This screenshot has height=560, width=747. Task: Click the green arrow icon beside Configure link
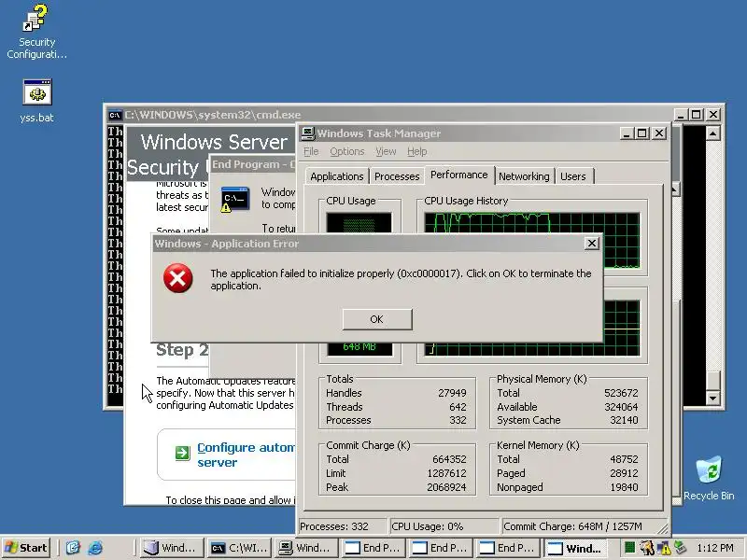click(182, 453)
